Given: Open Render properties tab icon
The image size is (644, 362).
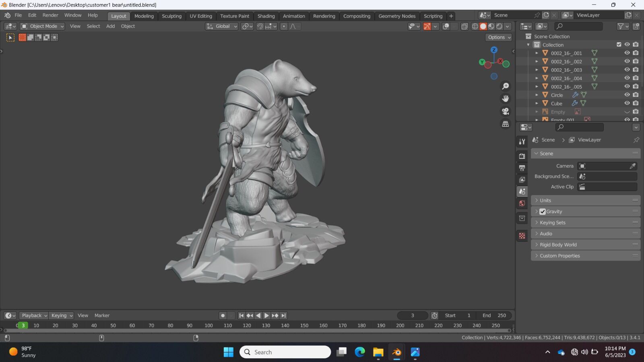Looking at the screenshot, I should point(522,156).
